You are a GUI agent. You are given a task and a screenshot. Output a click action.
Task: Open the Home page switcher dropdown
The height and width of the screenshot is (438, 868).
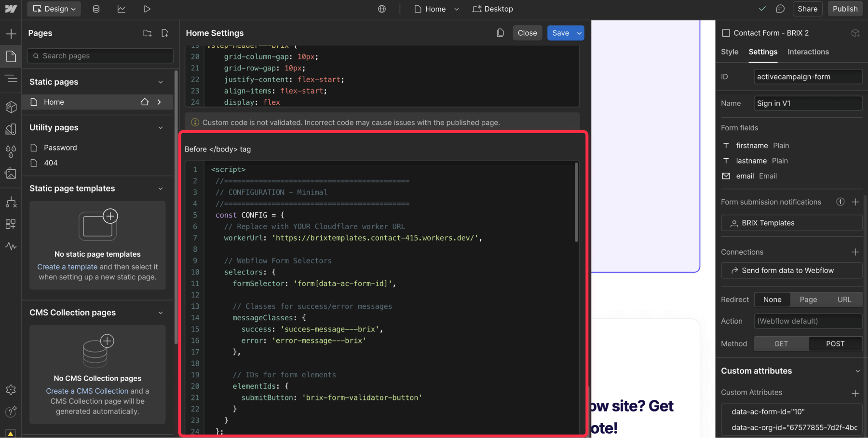[436, 9]
